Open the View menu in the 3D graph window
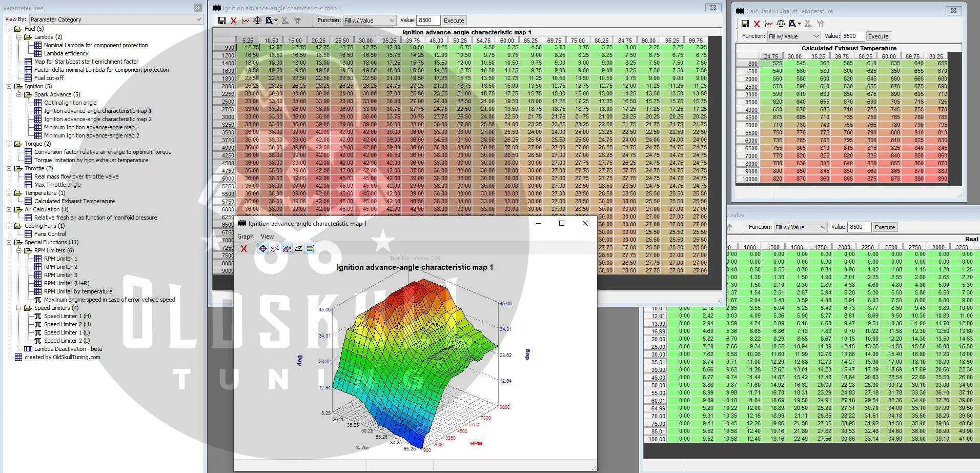The width and height of the screenshot is (980, 473). coord(267,236)
